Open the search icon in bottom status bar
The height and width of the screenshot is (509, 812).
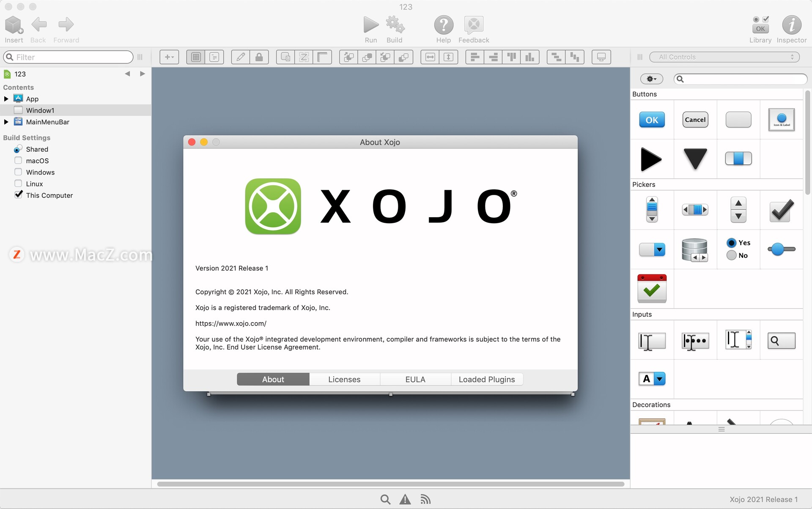click(x=385, y=499)
